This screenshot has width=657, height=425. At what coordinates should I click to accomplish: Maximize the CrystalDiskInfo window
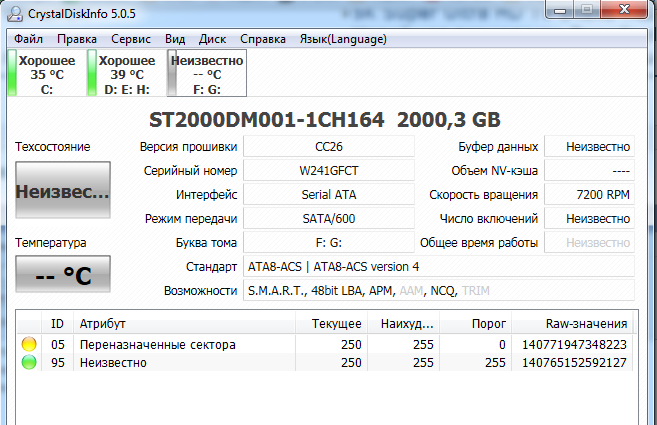(587, 10)
